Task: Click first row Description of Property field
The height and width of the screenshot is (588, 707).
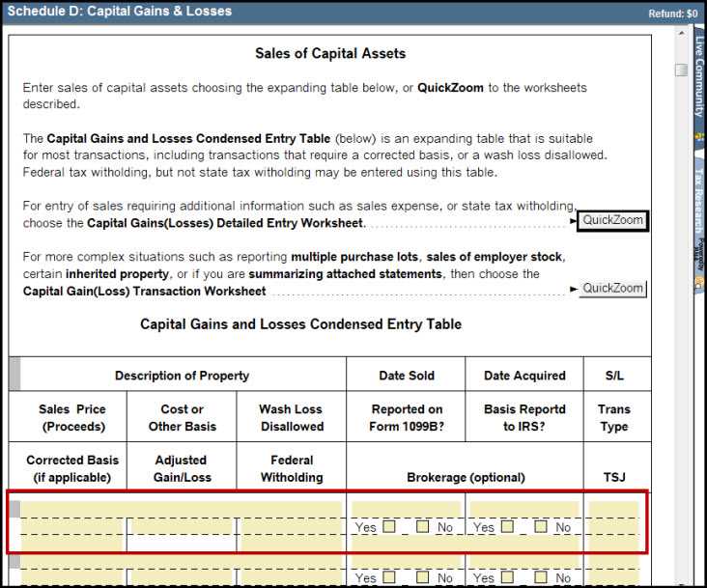Action: click(182, 509)
